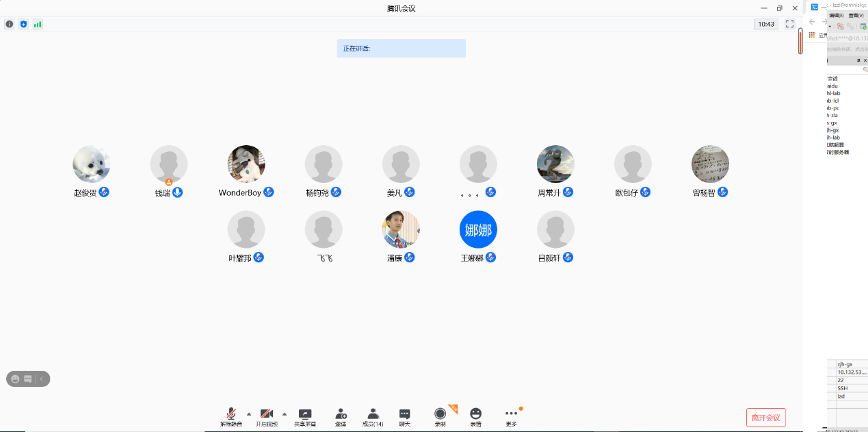The height and width of the screenshot is (432, 868).
Task: Toggle fullscreen mode icon near the timer
Action: [789, 24]
